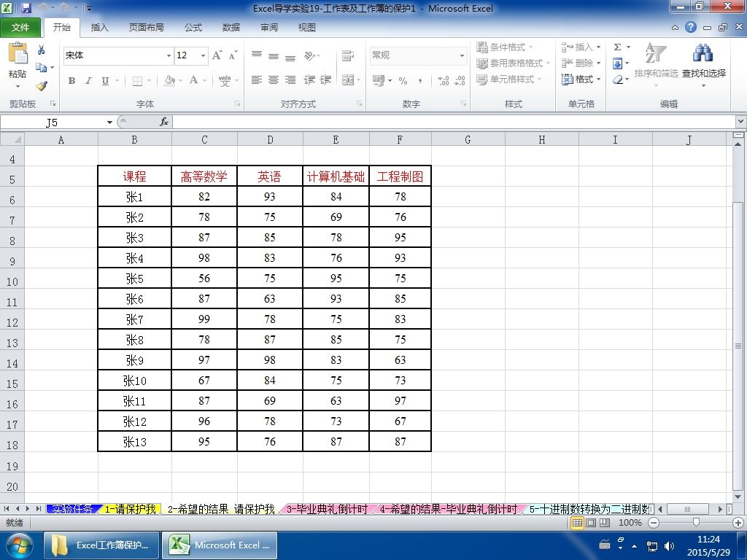Center cell text horizontally
The image size is (747, 560).
click(274, 80)
